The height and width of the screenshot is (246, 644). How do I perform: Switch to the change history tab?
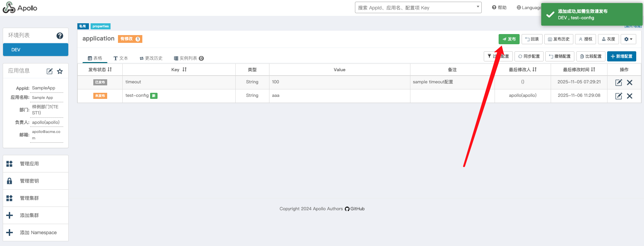point(151,58)
